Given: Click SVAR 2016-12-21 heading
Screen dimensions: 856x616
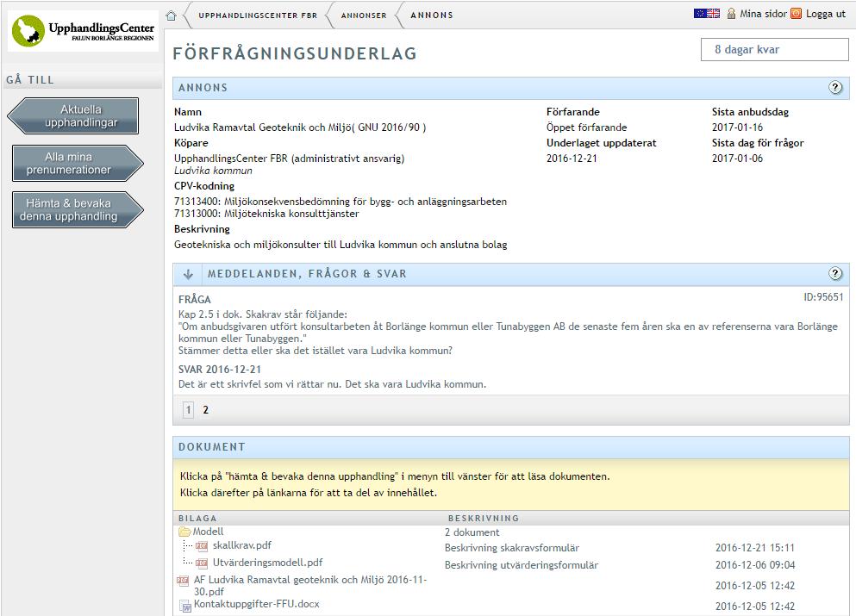Looking at the screenshot, I should tap(220, 370).
